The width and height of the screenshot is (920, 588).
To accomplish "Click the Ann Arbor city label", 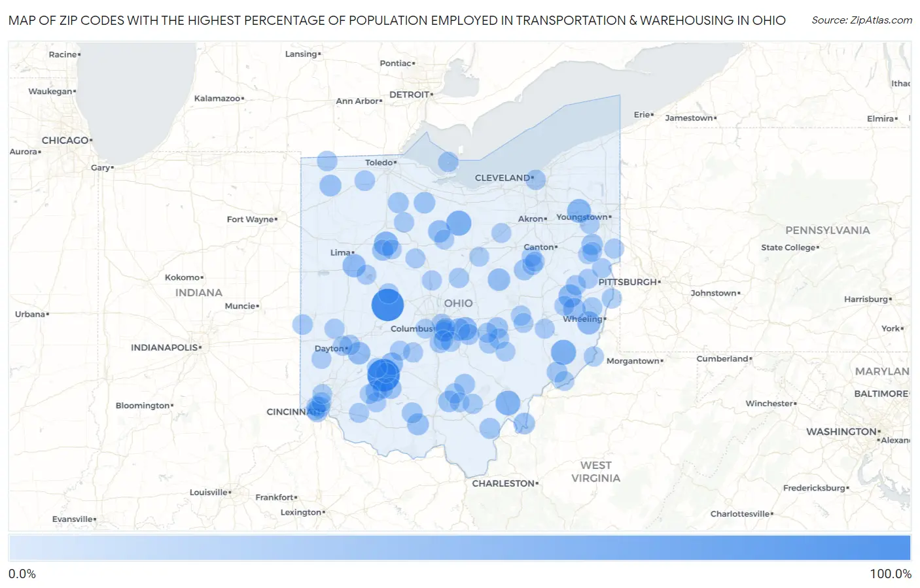I will [x=357, y=101].
